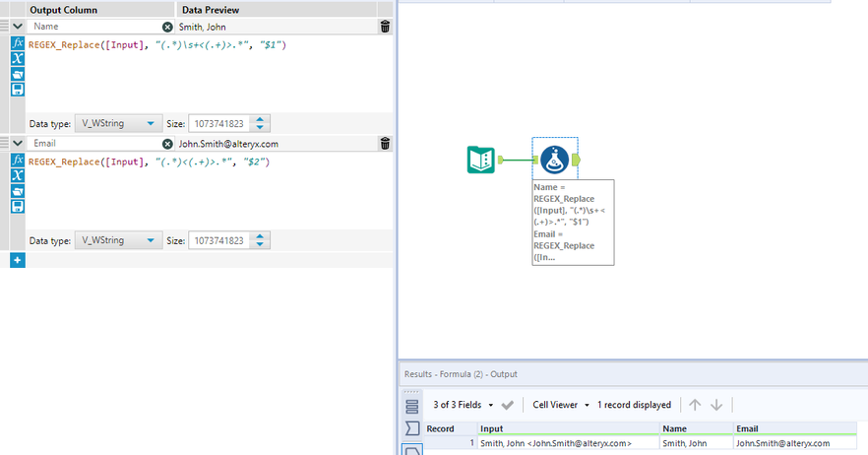Open functions list for Email expression
Viewport: 868px width, 455px height.
[18, 160]
